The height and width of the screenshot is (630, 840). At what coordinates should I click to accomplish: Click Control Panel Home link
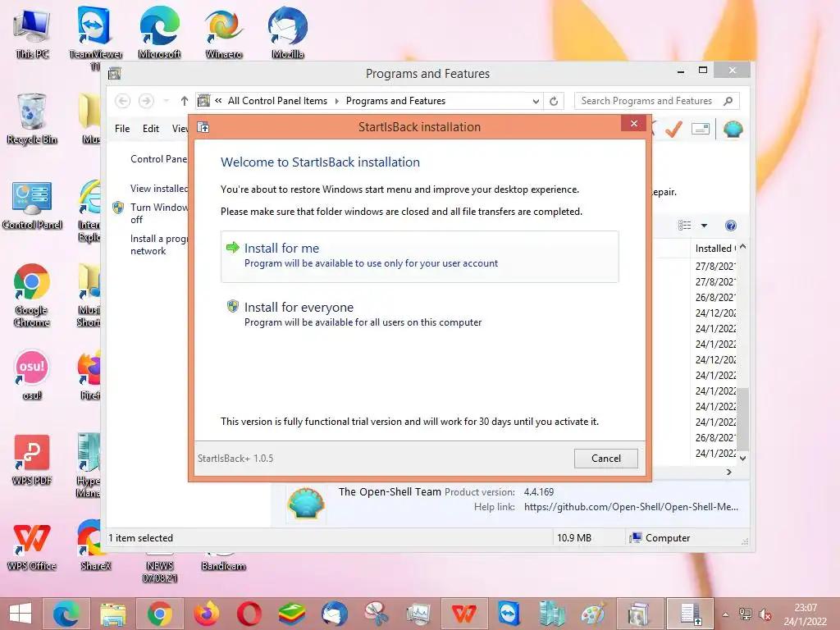tap(158, 159)
